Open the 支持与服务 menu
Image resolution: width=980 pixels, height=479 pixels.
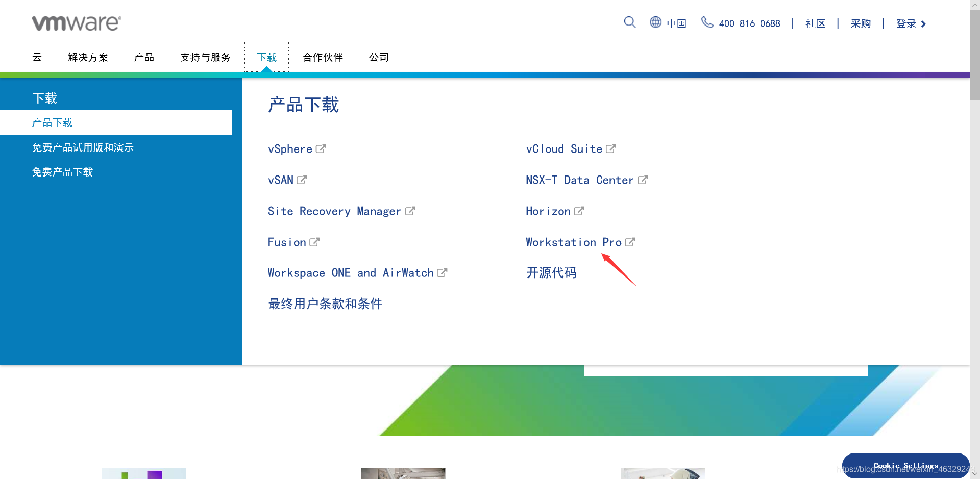tap(205, 57)
